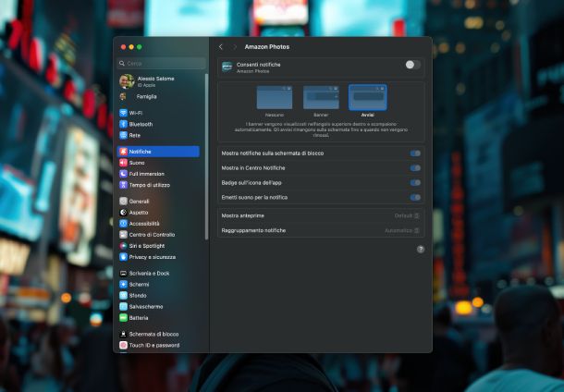Click the Salvaschermo icon
The height and width of the screenshot is (392, 564).
tap(123, 306)
